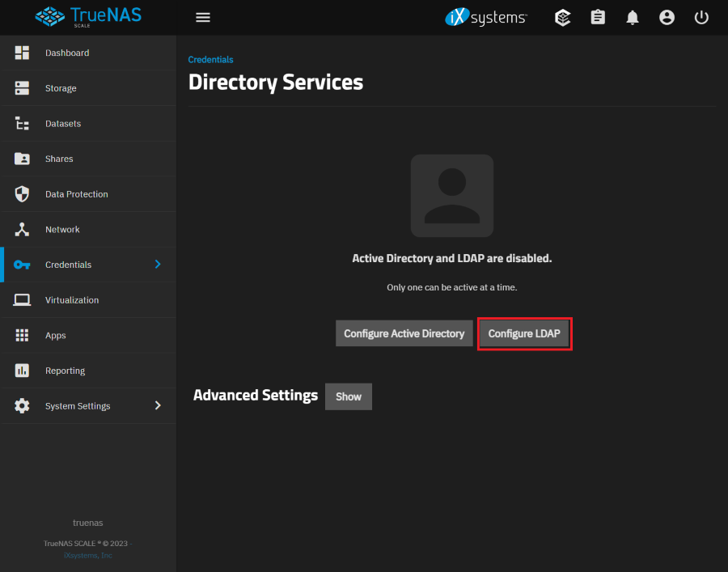The image size is (728, 572).
Task: Open the iXsystems, Inc footer link
Action: click(88, 555)
